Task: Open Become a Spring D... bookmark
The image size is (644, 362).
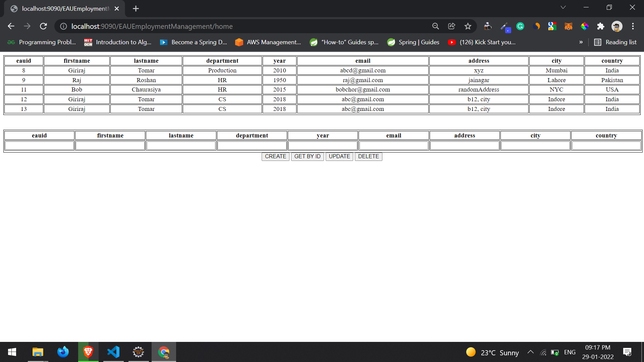Action: coord(194,42)
